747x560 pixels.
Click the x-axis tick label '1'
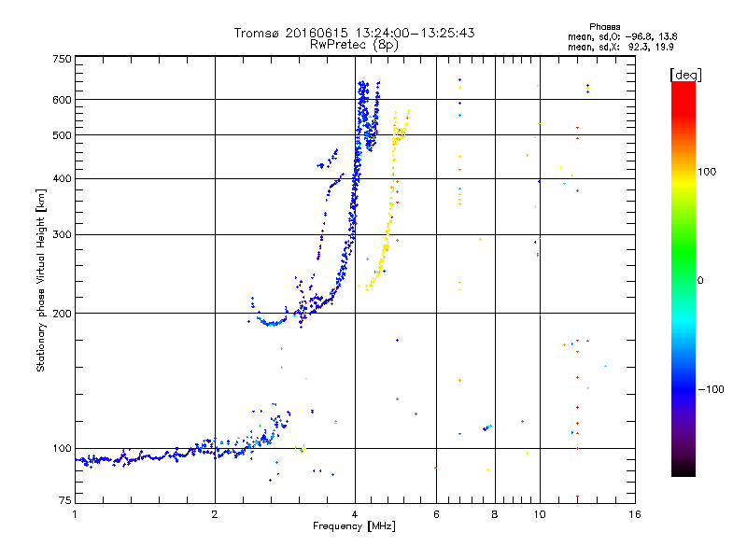pyautogui.click(x=75, y=514)
